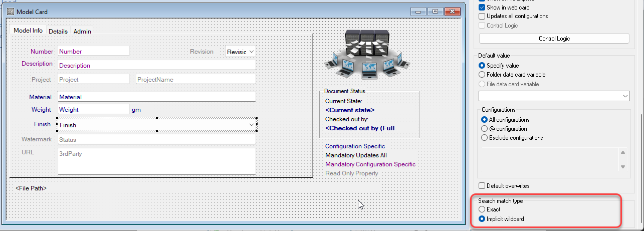The height and width of the screenshot is (231, 644).
Task: Open the Admin tab
Action: (x=82, y=31)
